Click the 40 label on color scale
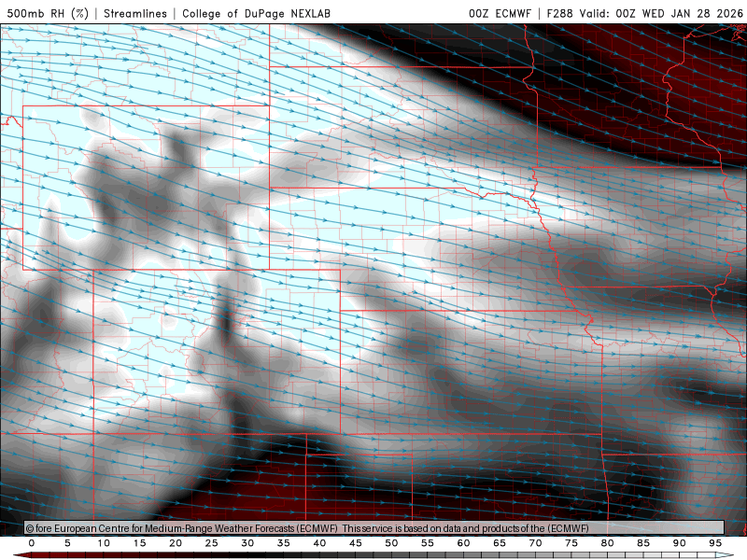747x560 pixels. [319, 543]
